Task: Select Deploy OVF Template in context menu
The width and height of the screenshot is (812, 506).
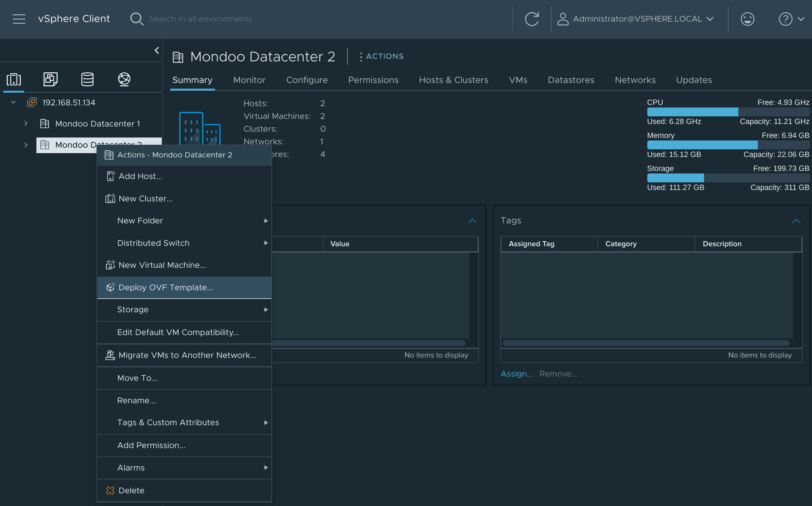Action: point(166,287)
